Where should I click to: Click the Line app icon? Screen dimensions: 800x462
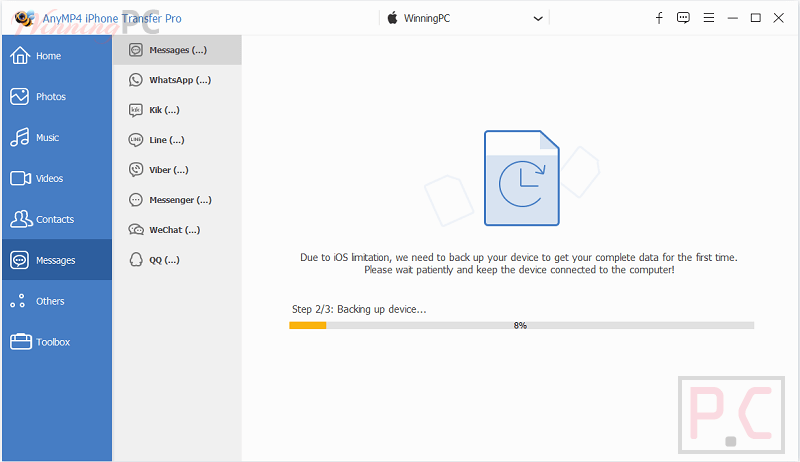136,140
